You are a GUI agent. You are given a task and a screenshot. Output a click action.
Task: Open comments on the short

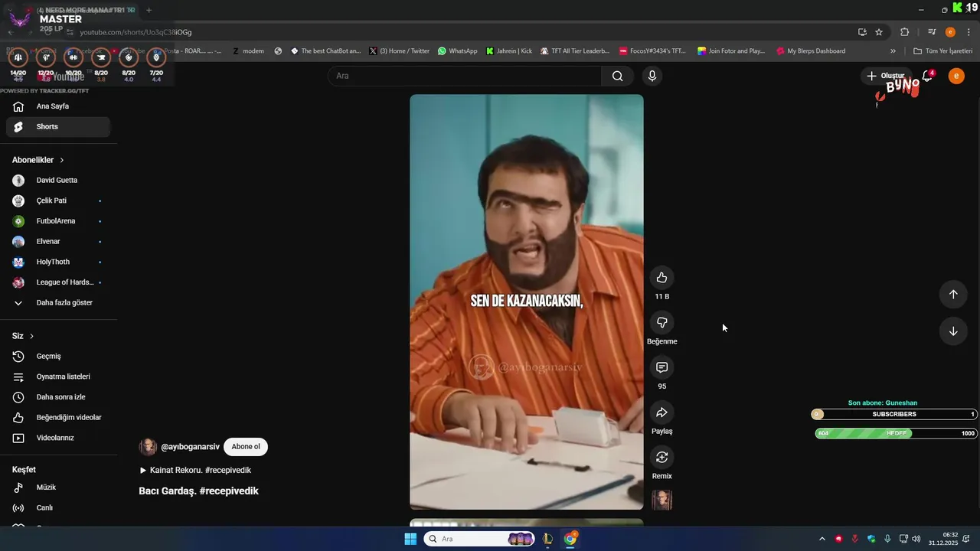[x=662, y=367]
